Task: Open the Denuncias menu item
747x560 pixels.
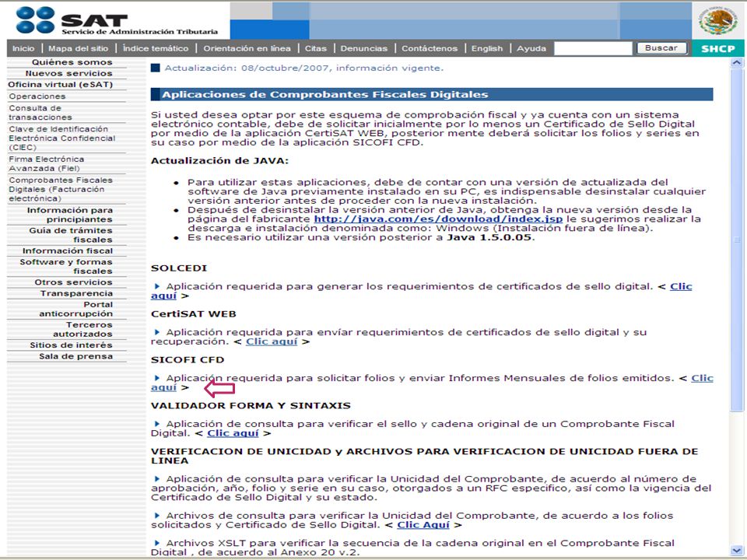Action: point(364,48)
